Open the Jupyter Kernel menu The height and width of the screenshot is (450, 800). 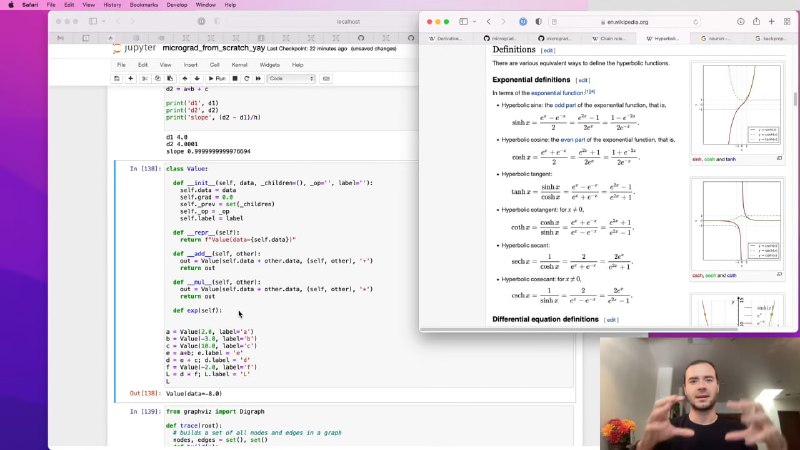tap(239, 65)
